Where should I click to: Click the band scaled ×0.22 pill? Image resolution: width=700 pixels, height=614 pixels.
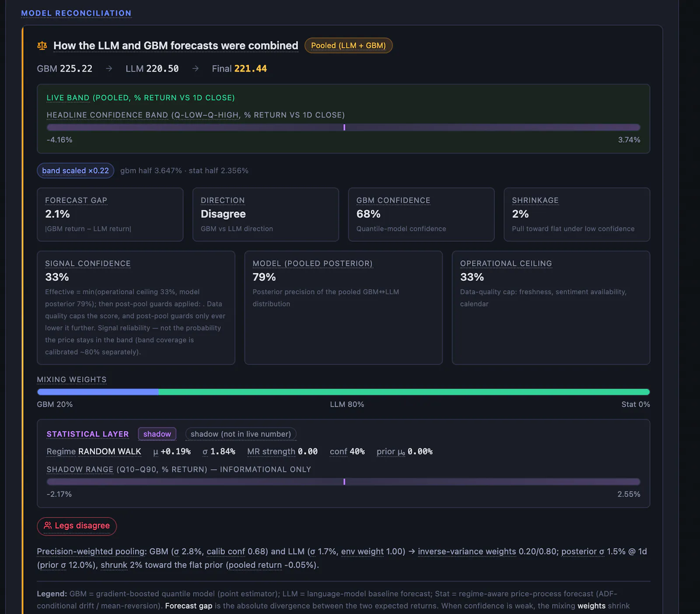(75, 171)
